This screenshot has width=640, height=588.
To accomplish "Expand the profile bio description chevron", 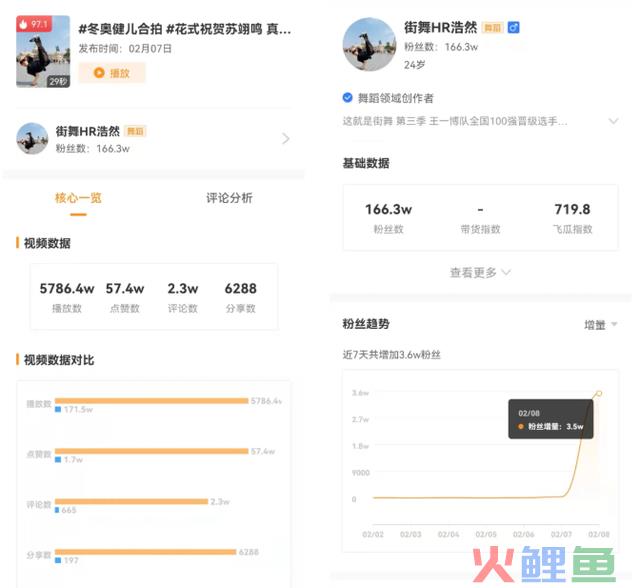I will 613,121.
